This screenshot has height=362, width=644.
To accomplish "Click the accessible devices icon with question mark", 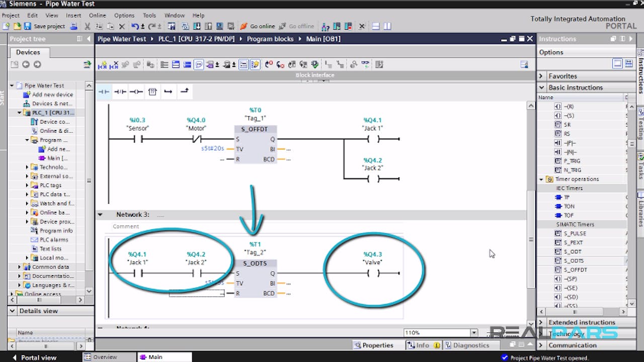I will click(326, 26).
